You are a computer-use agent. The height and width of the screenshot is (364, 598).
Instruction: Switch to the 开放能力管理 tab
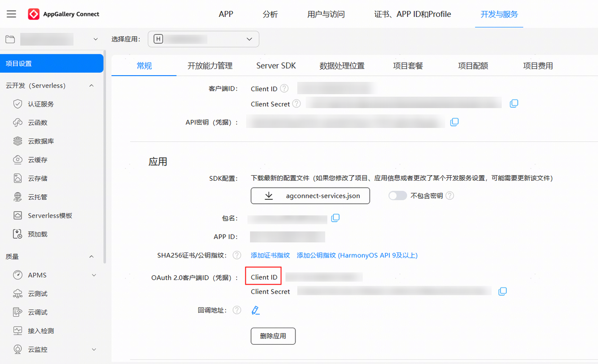[x=210, y=66]
